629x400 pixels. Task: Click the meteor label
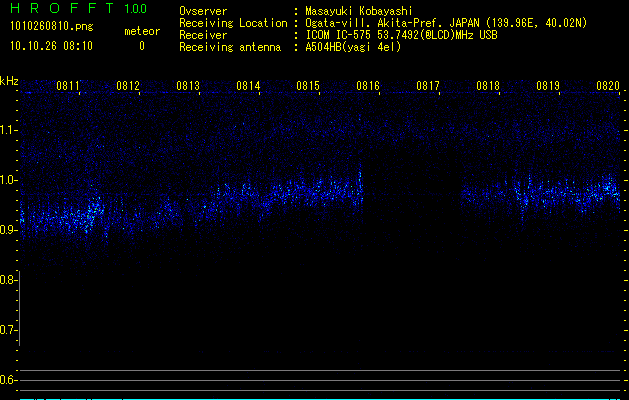point(142,31)
